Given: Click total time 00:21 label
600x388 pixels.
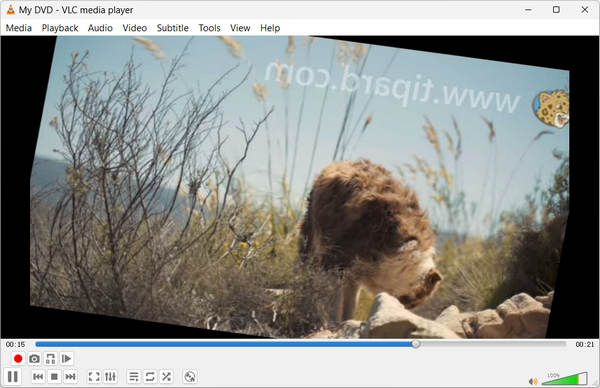Looking at the screenshot, I should [585, 344].
